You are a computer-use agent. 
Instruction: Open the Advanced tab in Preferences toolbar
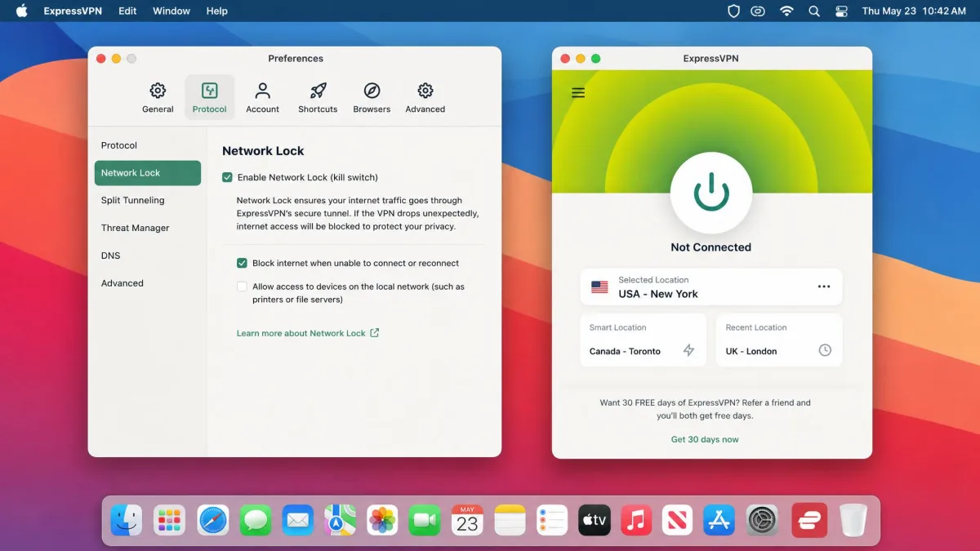tap(425, 98)
